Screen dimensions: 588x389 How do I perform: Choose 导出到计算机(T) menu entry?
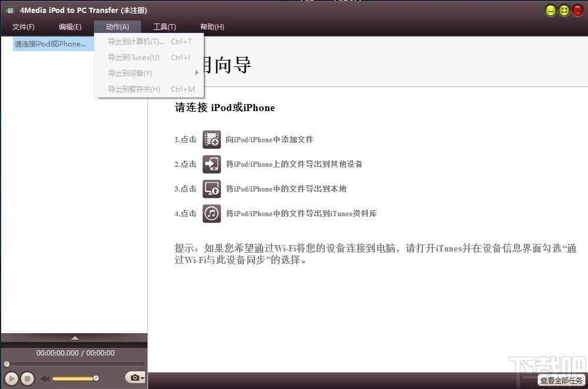click(x=149, y=42)
